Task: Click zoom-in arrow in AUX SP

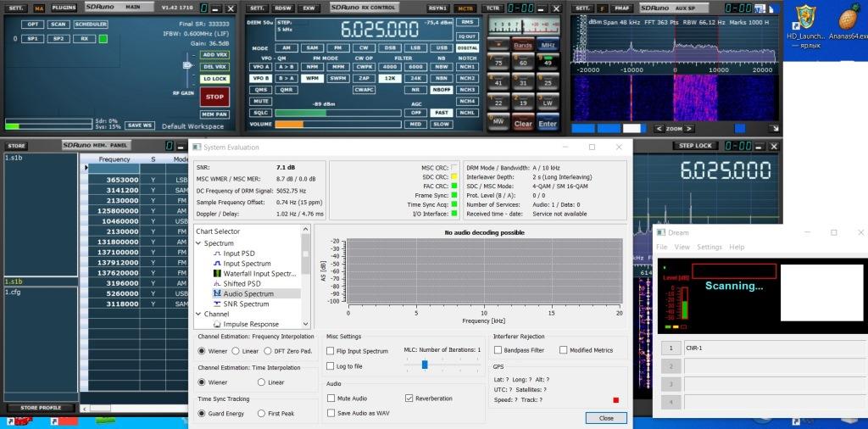Action: pyautogui.click(x=688, y=128)
